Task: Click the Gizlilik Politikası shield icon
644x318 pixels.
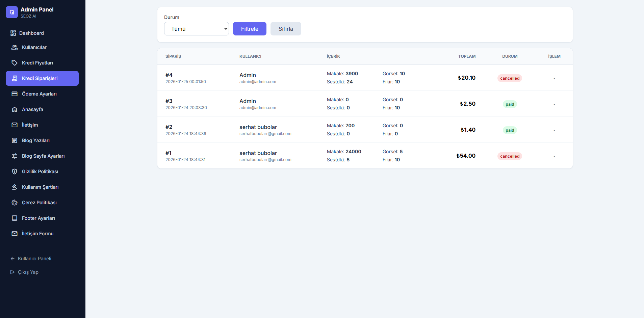Action: point(15,171)
